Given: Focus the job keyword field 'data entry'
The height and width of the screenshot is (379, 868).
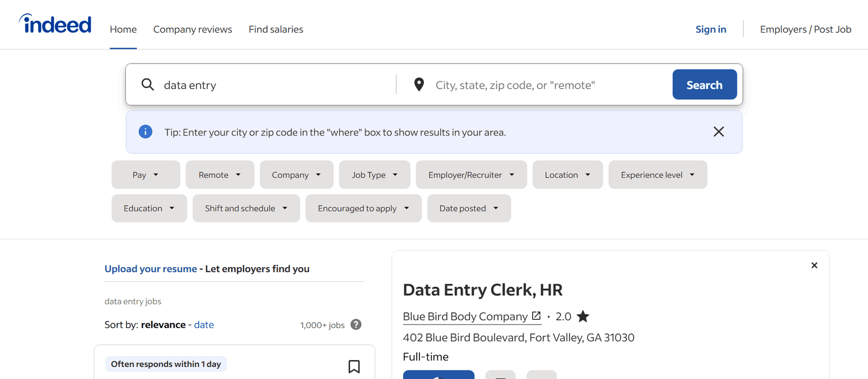Looking at the screenshot, I should click(277, 85).
